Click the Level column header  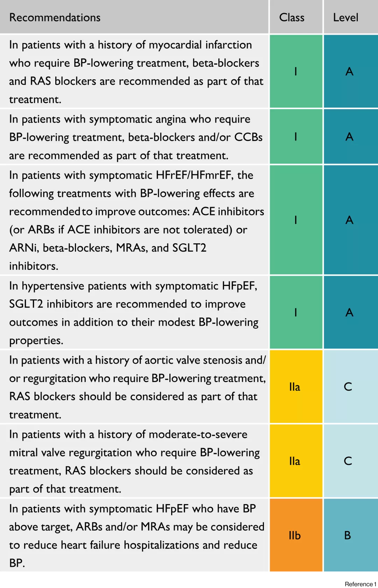[x=345, y=17]
